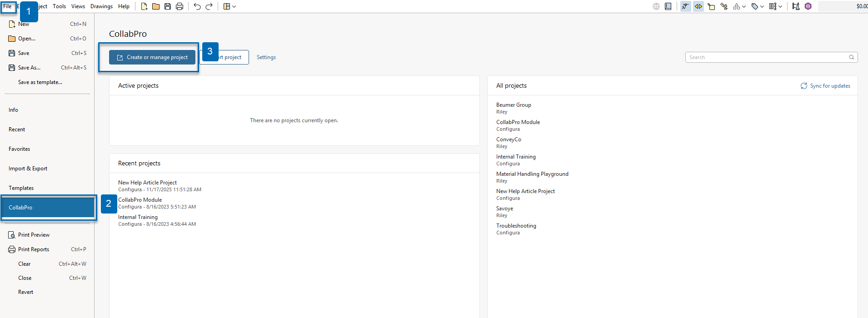Click Sync for updates
This screenshot has height=318, width=868.
tap(825, 86)
